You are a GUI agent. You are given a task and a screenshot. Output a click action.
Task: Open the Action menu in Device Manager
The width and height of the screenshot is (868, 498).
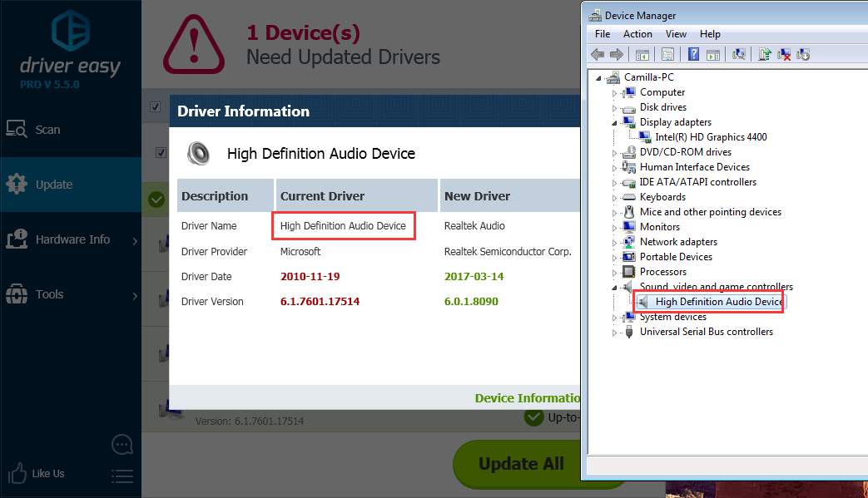click(637, 34)
